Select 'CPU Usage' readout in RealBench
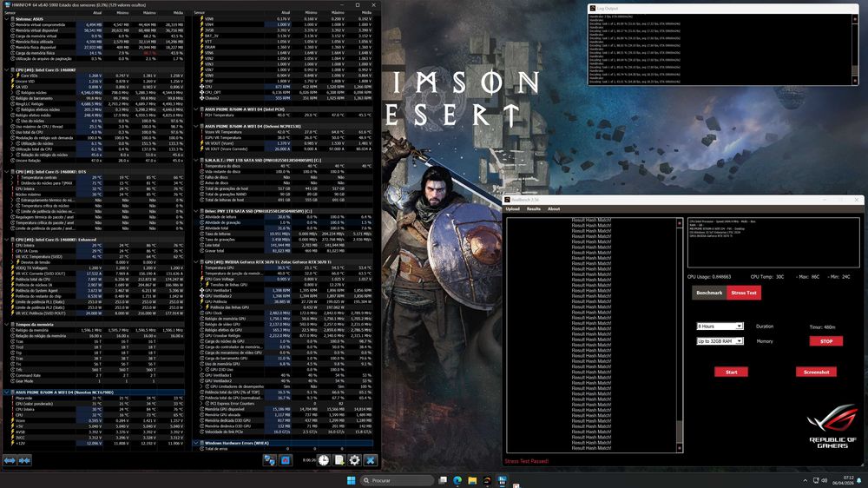The height and width of the screenshot is (488, 868). pyautogui.click(x=709, y=276)
